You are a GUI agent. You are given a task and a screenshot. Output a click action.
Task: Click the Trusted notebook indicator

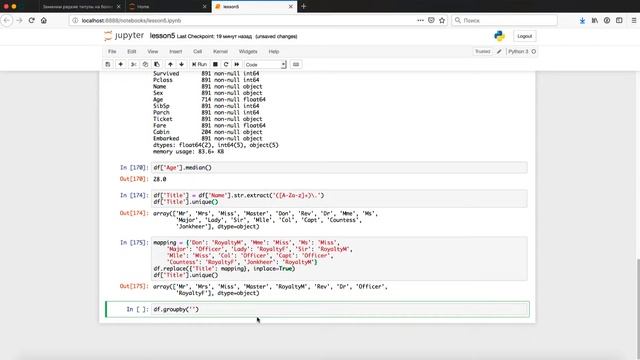482,51
